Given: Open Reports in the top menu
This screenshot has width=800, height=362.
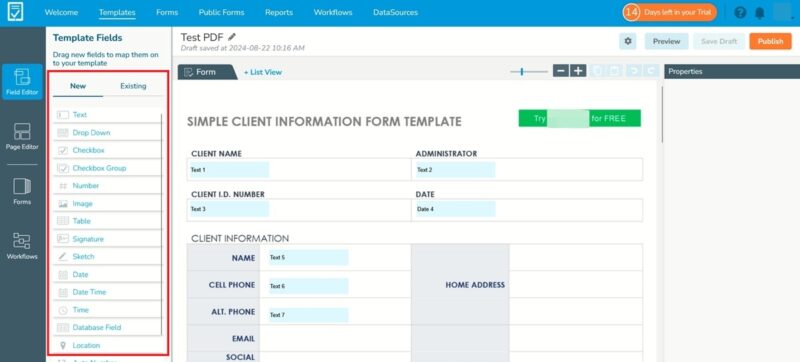Looking at the screenshot, I should coord(279,12).
